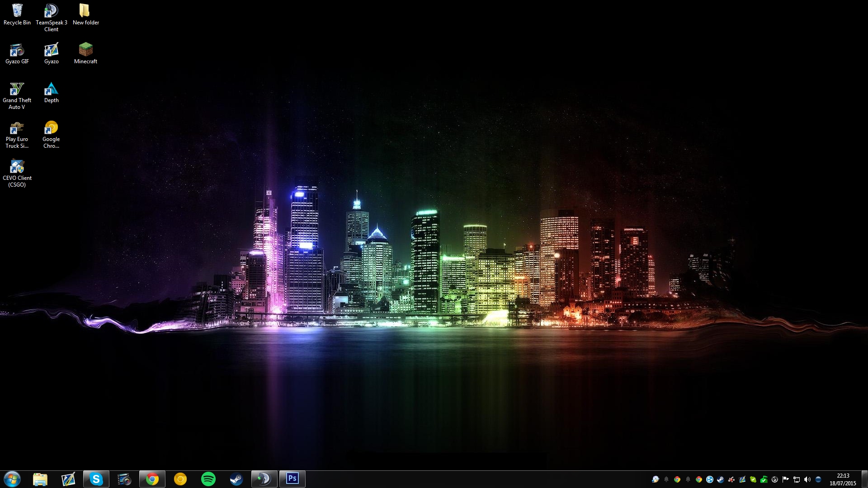Open Skype from the taskbar
The image size is (868, 488).
96,479
